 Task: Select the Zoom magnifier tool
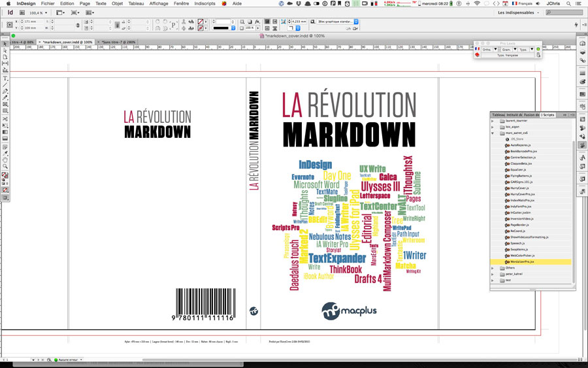tap(5, 166)
